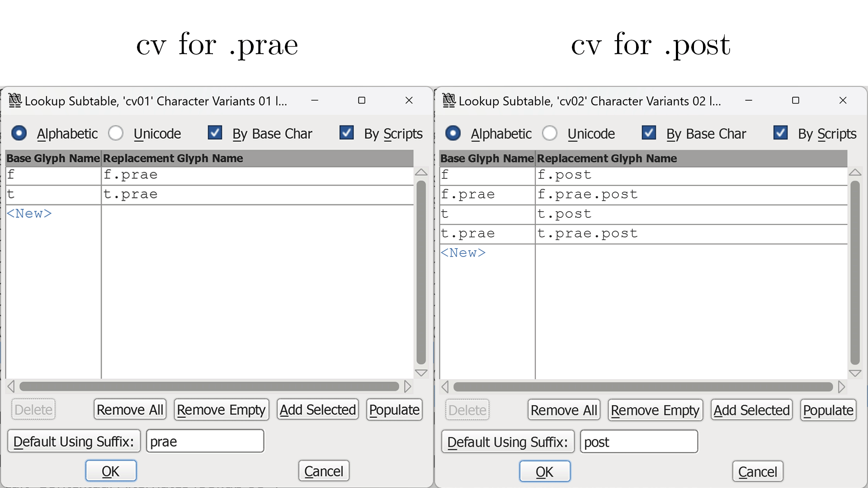Click Remove Empty in cv02 window
Viewport: 868px width, 488px height.
click(x=655, y=410)
